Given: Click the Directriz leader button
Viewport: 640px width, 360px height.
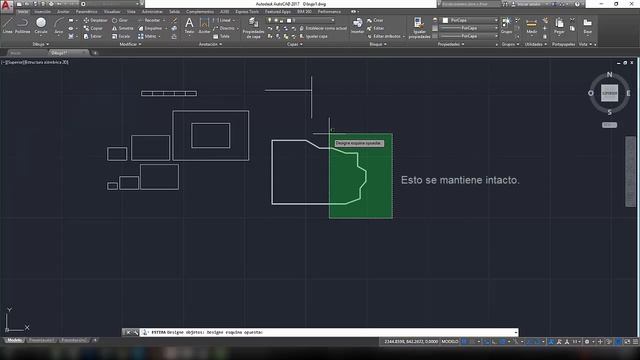Looking at the screenshot, I should (225, 28).
